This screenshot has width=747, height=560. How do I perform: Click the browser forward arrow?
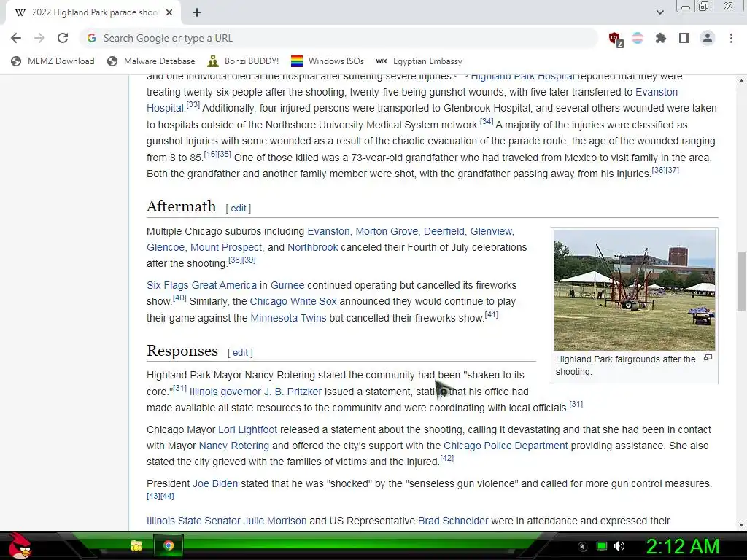(39, 38)
